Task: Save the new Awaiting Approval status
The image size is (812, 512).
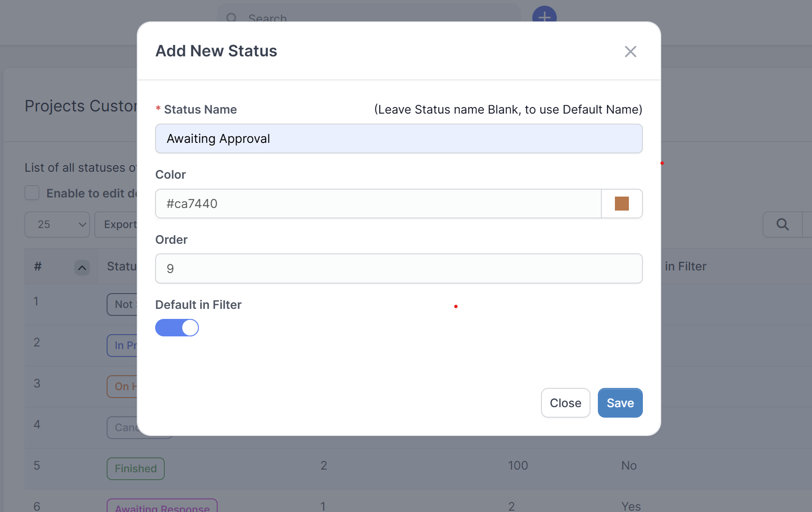Action: tap(620, 403)
